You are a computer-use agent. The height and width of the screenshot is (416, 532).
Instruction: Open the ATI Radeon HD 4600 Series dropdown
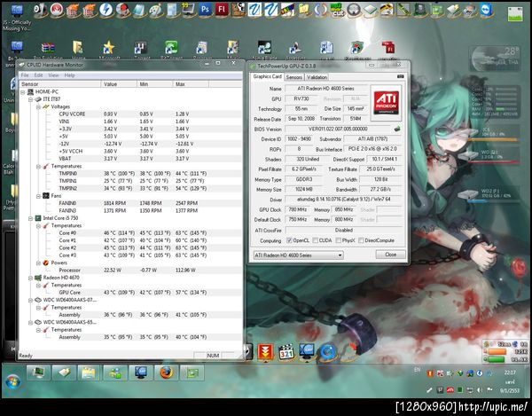click(x=298, y=255)
